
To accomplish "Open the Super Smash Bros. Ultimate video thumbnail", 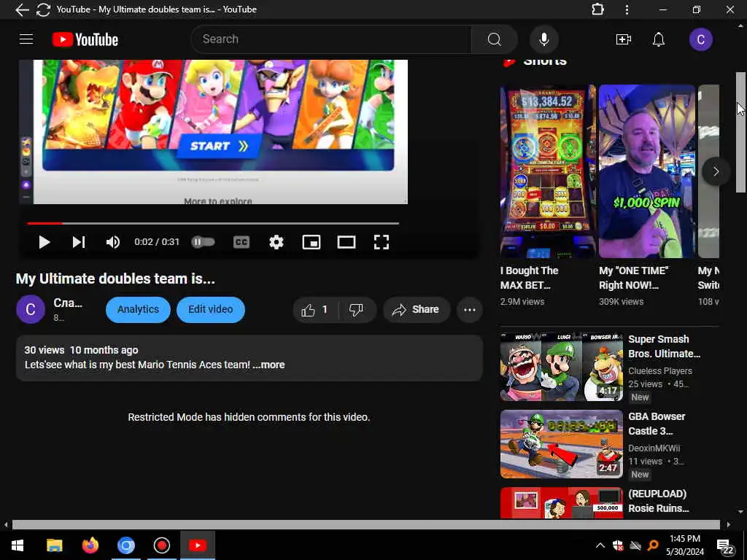I will [561, 366].
